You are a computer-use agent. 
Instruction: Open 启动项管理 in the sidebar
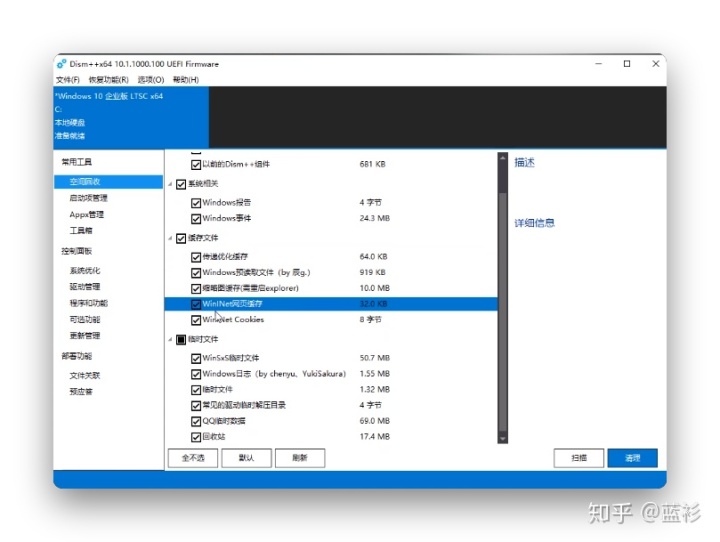click(x=88, y=198)
